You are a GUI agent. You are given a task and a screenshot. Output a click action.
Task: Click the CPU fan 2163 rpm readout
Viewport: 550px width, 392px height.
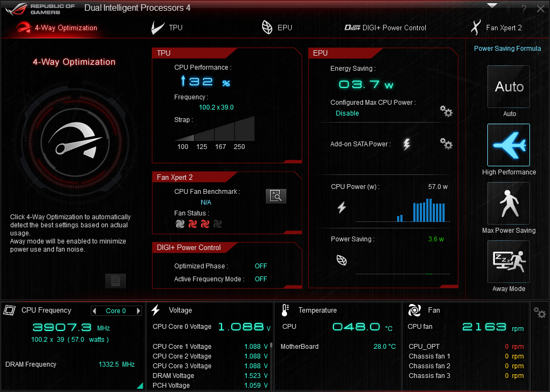pyautogui.click(x=493, y=328)
